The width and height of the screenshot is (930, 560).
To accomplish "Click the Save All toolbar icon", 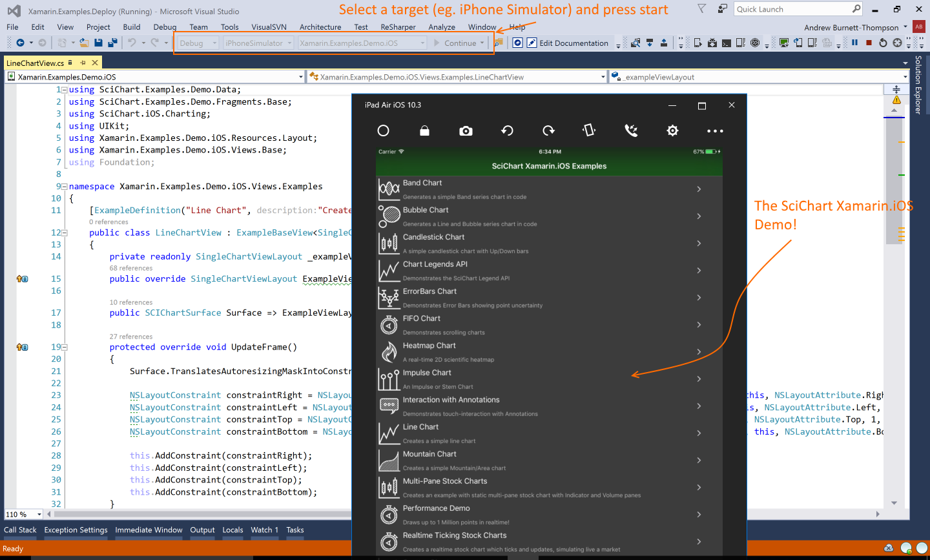I will [112, 43].
